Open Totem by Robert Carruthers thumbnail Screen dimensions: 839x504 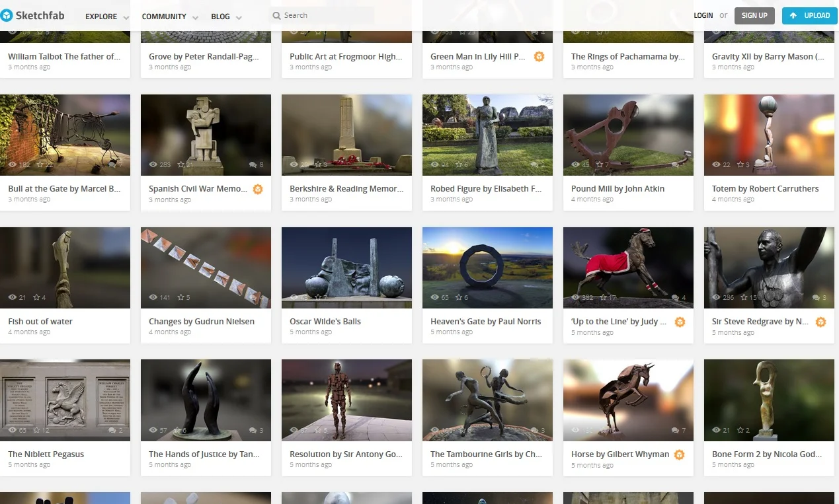pos(769,135)
